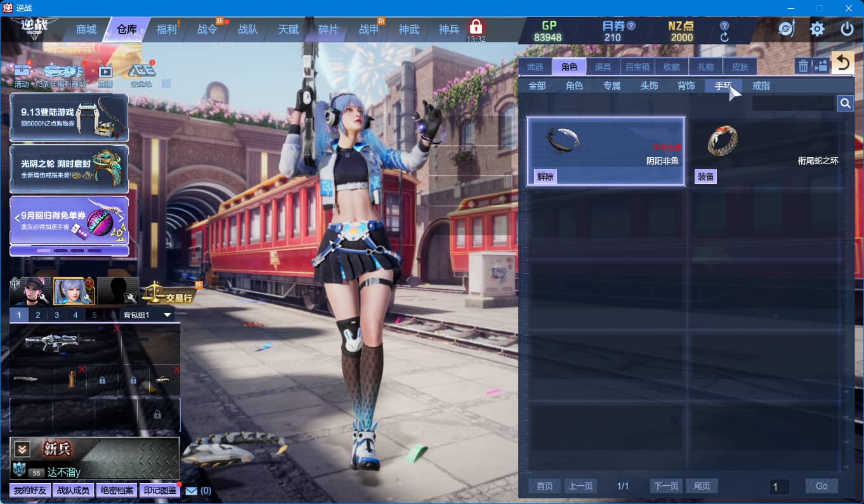Filter by 全部 all subcategory

537,86
